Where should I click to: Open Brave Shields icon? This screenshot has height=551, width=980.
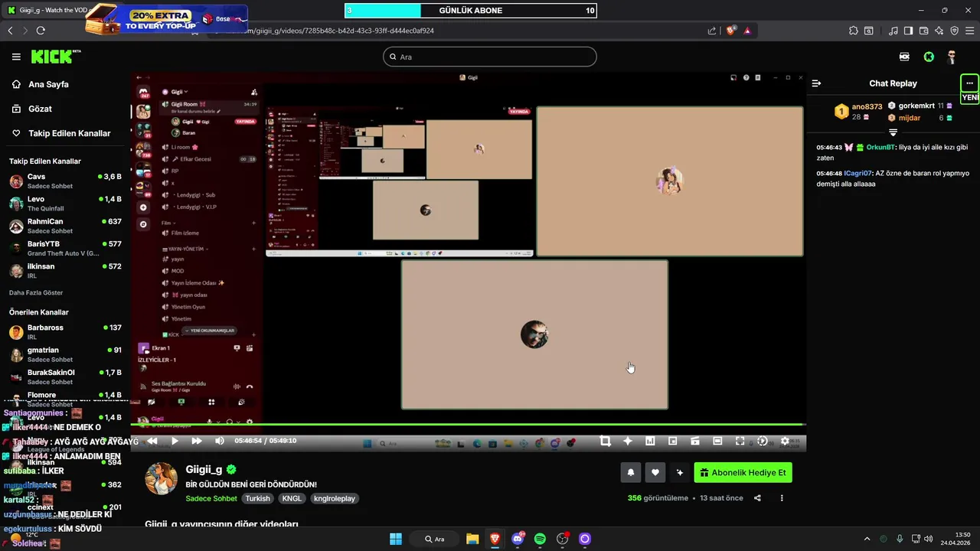coord(730,31)
